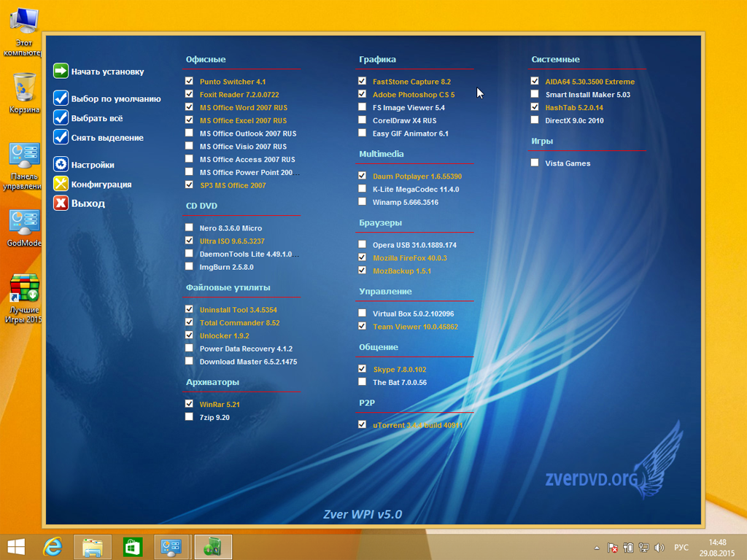Uncheck the Punto Switcher 4.1 checkbox
The height and width of the screenshot is (560, 747).
(190, 82)
